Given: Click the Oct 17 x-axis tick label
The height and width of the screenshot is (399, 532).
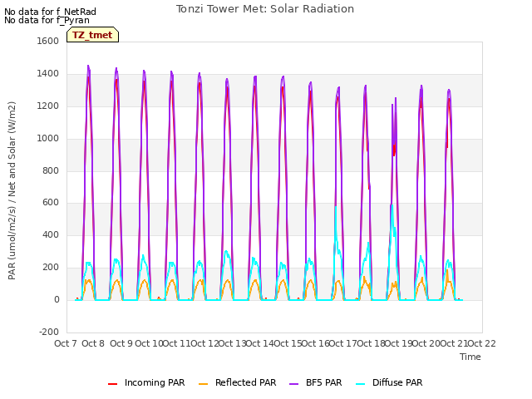Looking at the screenshot, I should (343, 343).
